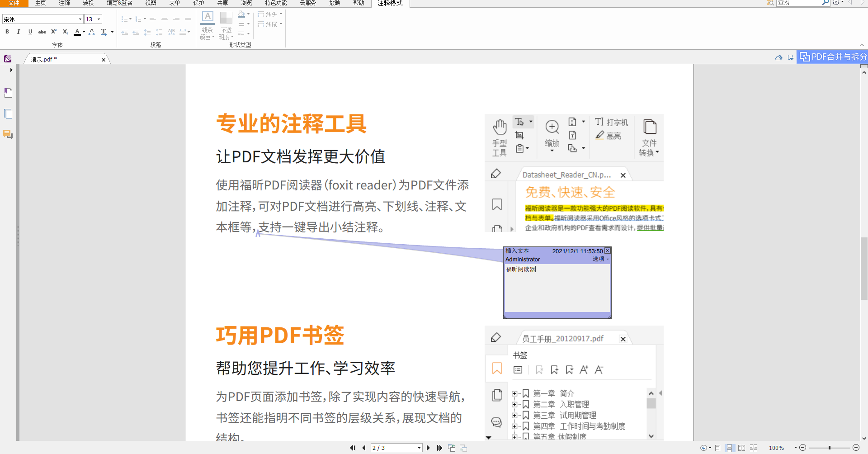Switch to the 主页 home tab
The width and height of the screenshot is (868, 454).
coord(41,3)
